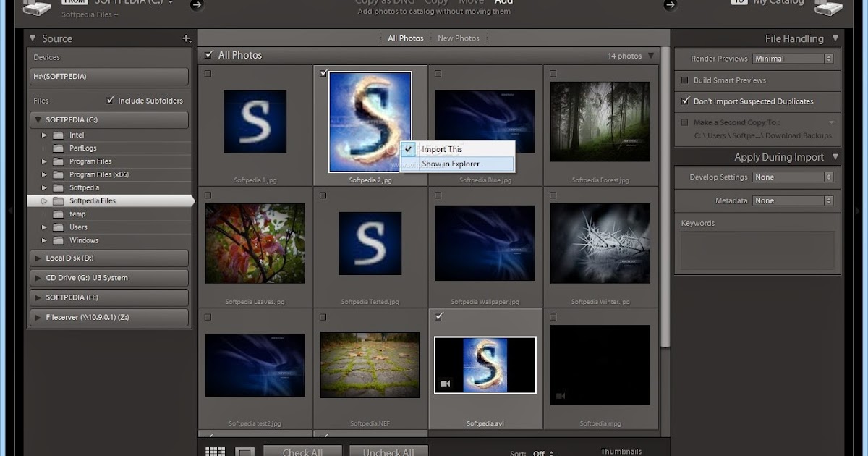868x456 pixels.
Task: Check the Softpedia Leaves.jpg import checkbox
Action: tap(208, 195)
